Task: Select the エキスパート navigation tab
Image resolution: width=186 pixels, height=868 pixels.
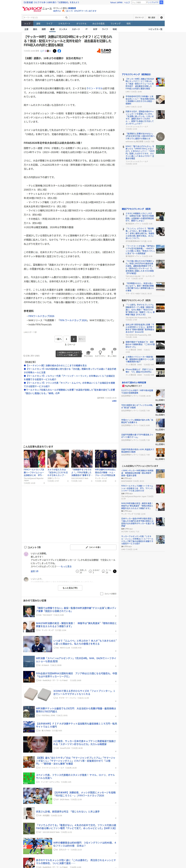Action: coord(64,24)
